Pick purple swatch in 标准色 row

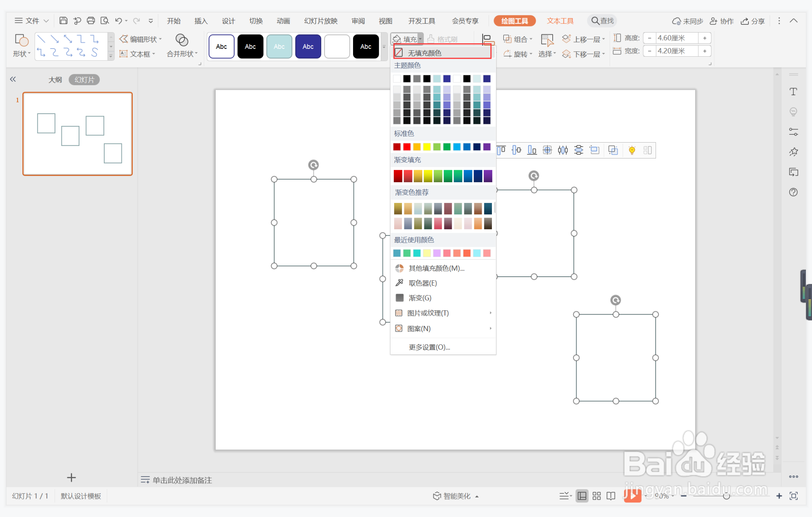(x=487, y=147)
